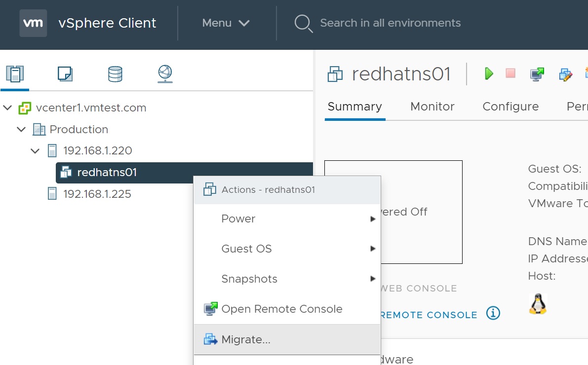Click the Edit Settings toolbar icon
This screenshot has width=588, height=365.
pyautogui.click(x=565, y=74)
